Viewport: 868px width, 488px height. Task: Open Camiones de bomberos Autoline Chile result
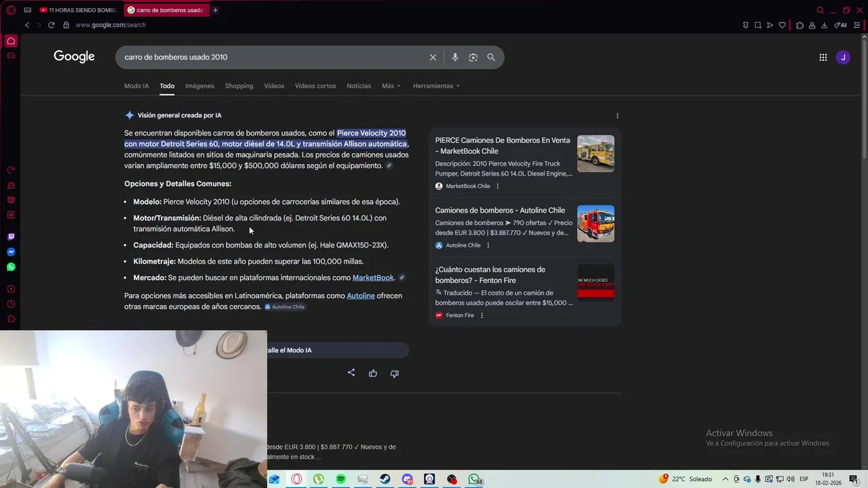point(500,211)
